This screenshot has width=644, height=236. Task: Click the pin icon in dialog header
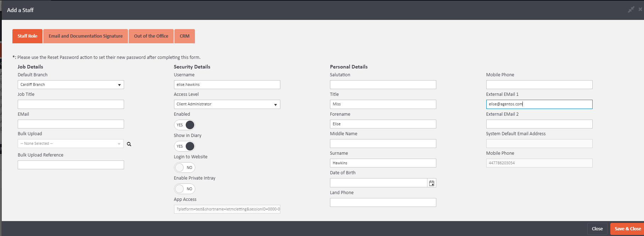(631, 10)
